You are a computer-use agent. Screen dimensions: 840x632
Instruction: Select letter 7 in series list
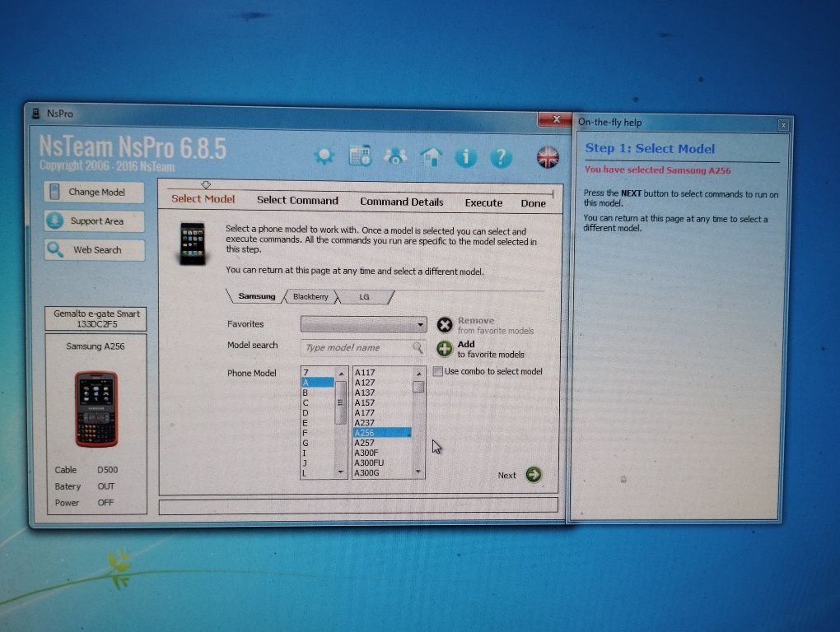[318, 372]
